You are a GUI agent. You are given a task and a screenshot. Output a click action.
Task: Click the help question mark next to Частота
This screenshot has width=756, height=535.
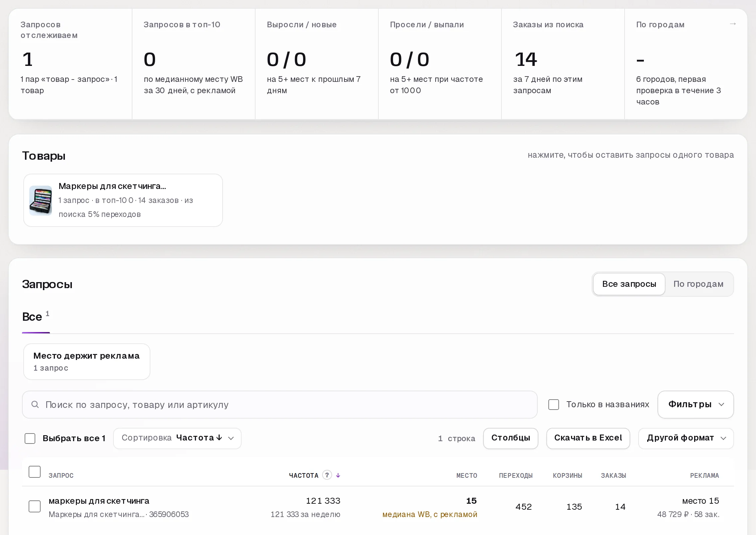tap(327, 475)
